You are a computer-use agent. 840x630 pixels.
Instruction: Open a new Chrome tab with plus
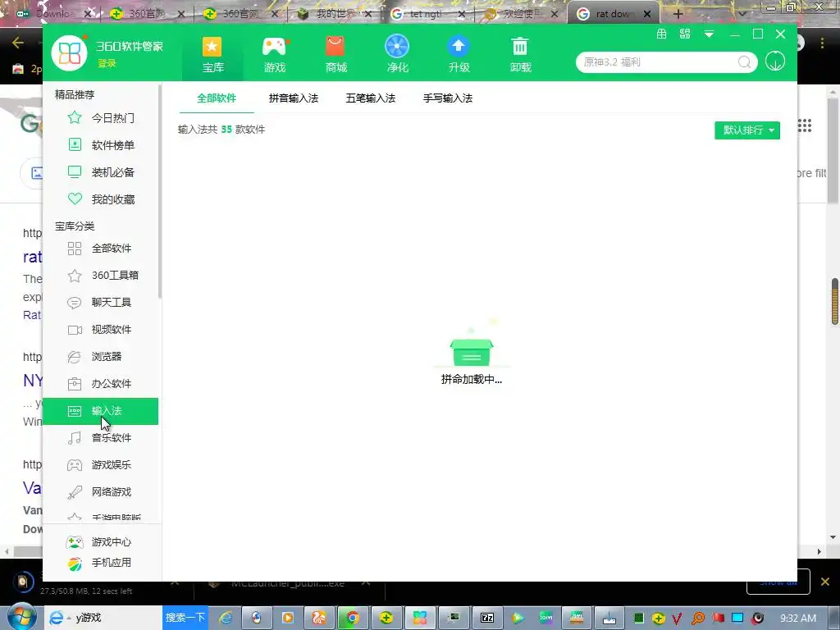point(678,14)
